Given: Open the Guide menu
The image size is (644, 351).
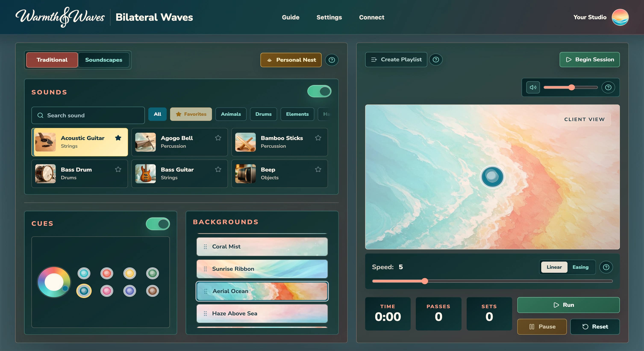Looking at the screenshot, I should point(291,17).
